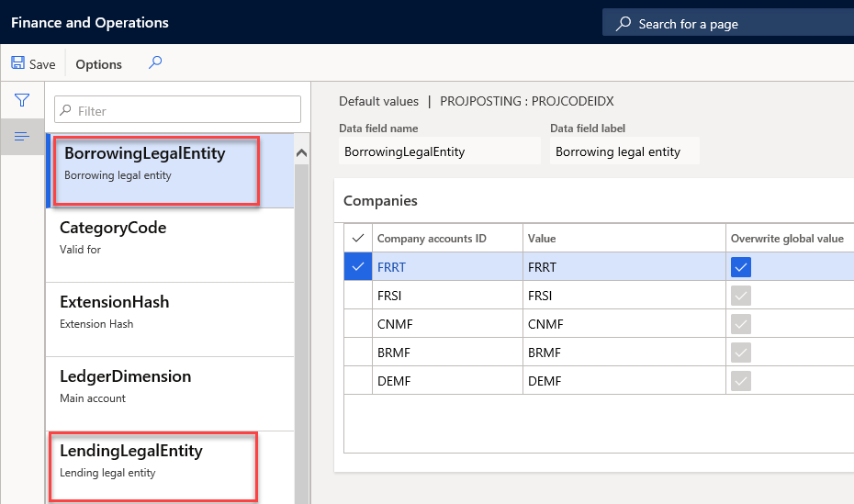Click the FRRT company accounts link
854x504 pixels.
coord(392,267)
